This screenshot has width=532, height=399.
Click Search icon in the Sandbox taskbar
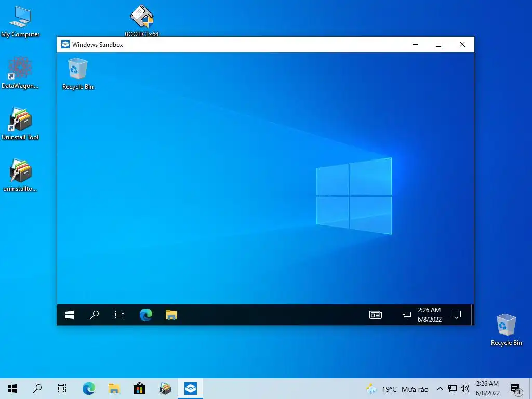95,315
